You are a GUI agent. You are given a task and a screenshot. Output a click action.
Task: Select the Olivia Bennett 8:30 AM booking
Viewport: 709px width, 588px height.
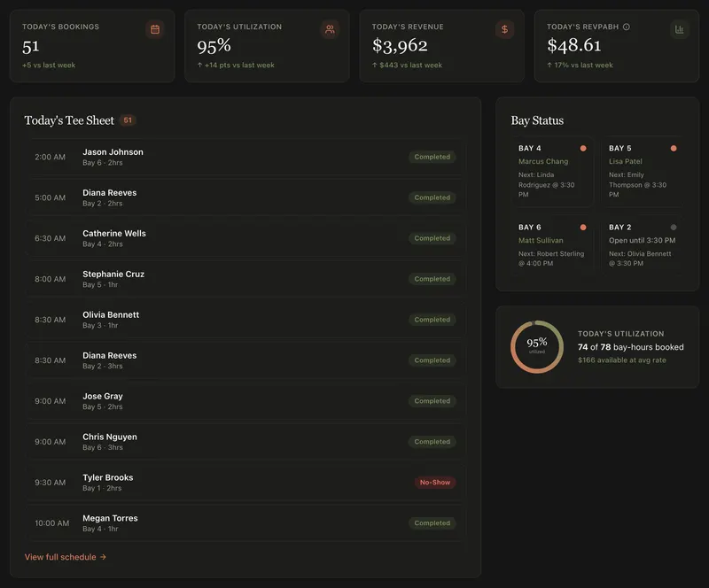(x=246, y=320)
